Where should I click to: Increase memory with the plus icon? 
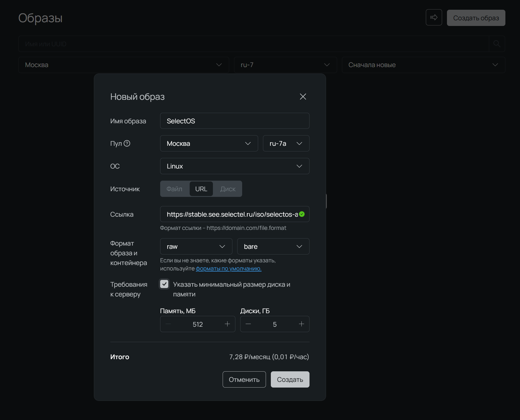coord(227,324)
